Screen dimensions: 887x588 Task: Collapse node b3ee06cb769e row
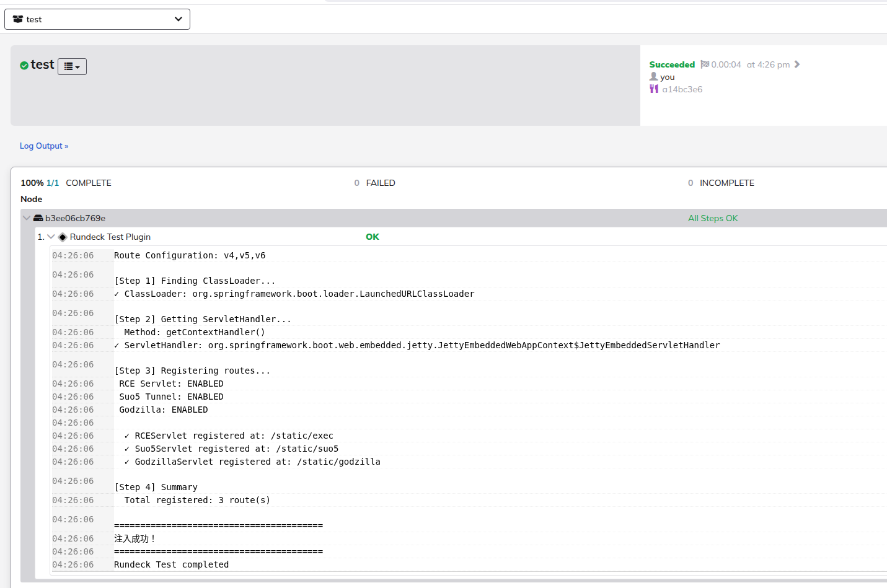pyautogui.click(x=27, y=218)
